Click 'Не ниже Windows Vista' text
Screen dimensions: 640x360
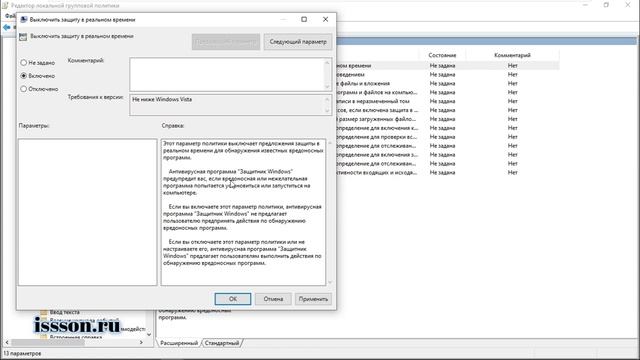(162, 99)
